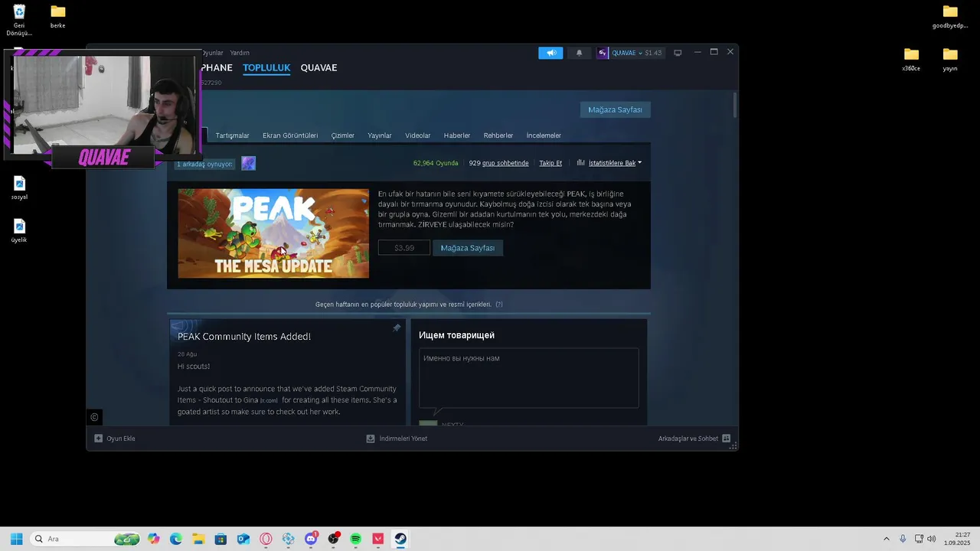Open OBS Studio from taskbar
Screen dimensions: 980x551
tap(333, 539)
